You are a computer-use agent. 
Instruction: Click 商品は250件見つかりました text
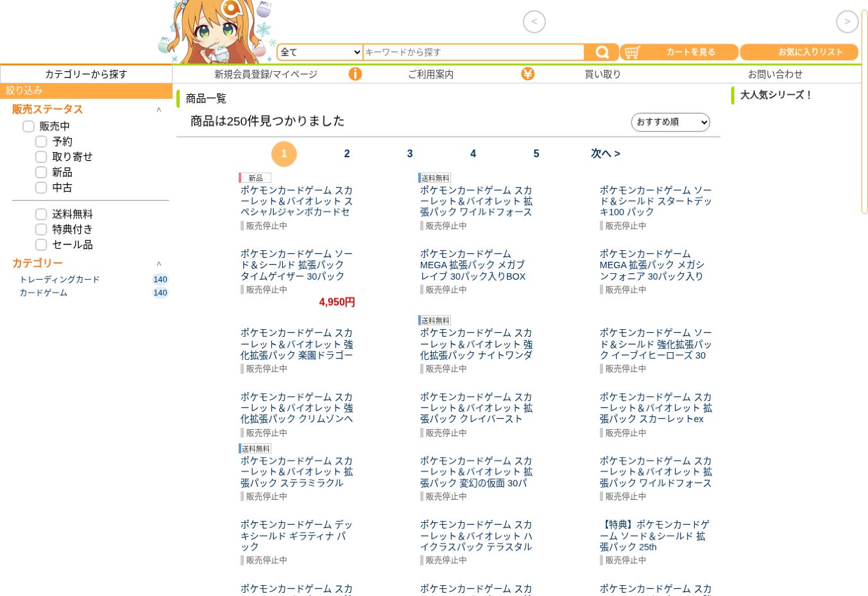[x=268, y=121]
